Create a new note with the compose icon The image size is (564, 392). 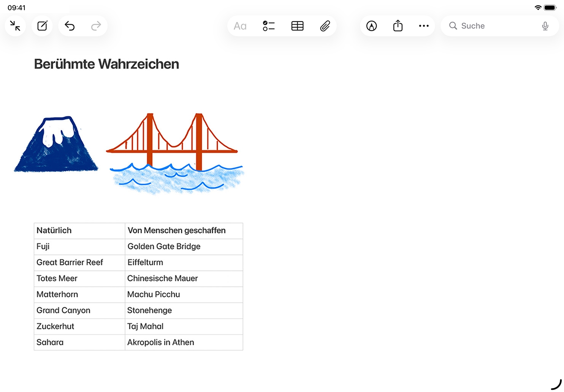tap(42, 26)
